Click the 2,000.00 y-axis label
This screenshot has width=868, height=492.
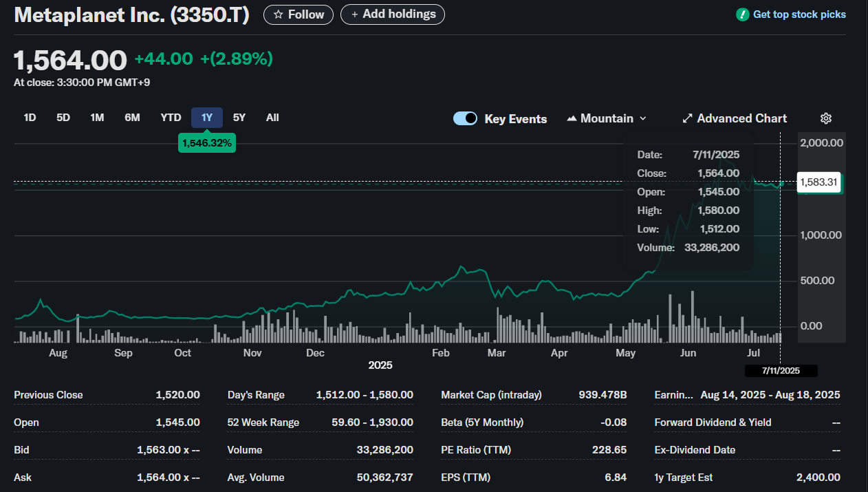[x=821, y=143]
